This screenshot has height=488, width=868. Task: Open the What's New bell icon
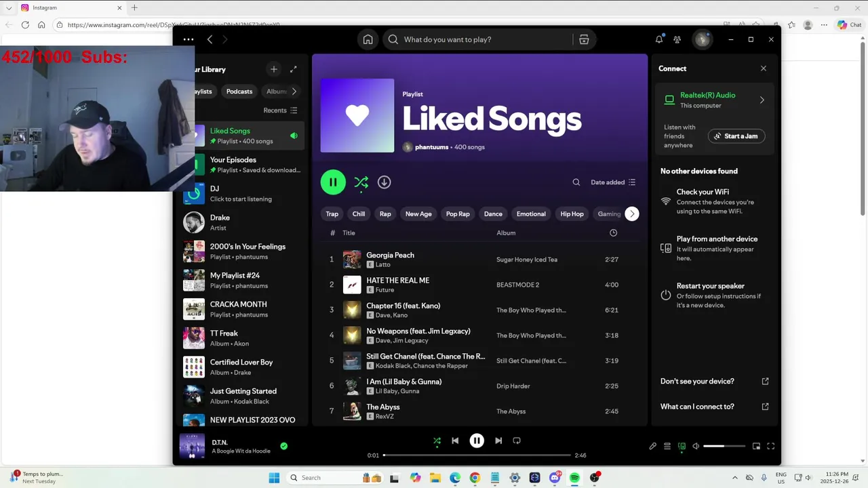pos(658,39)
